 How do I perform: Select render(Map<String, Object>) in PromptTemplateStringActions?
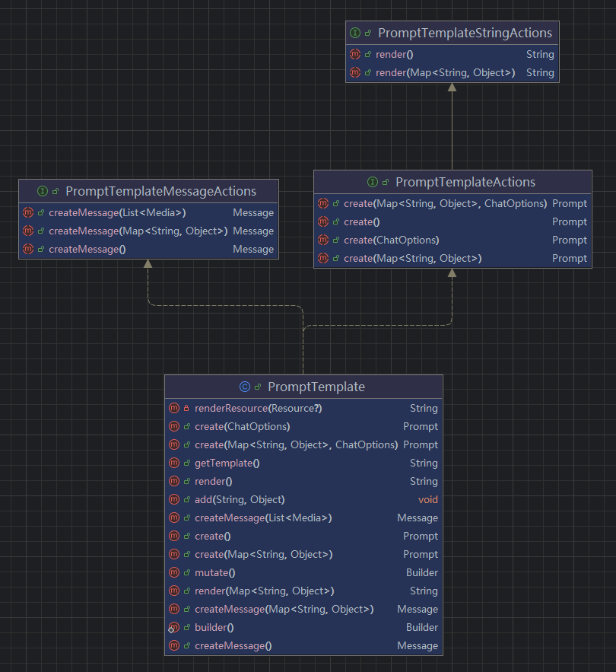click(445, 73)
